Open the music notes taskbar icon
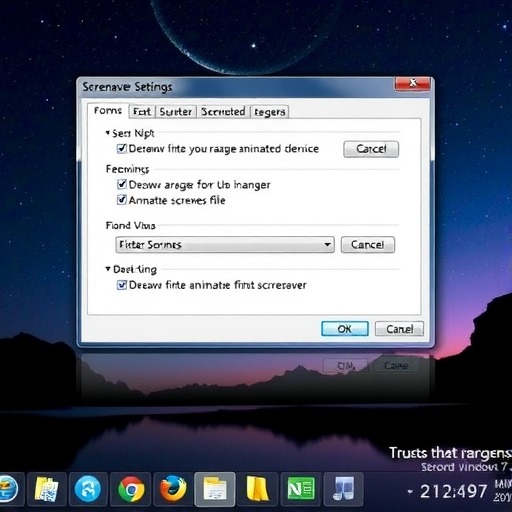Viewport: 512px width, 512px height. click(x=343, y=489)
